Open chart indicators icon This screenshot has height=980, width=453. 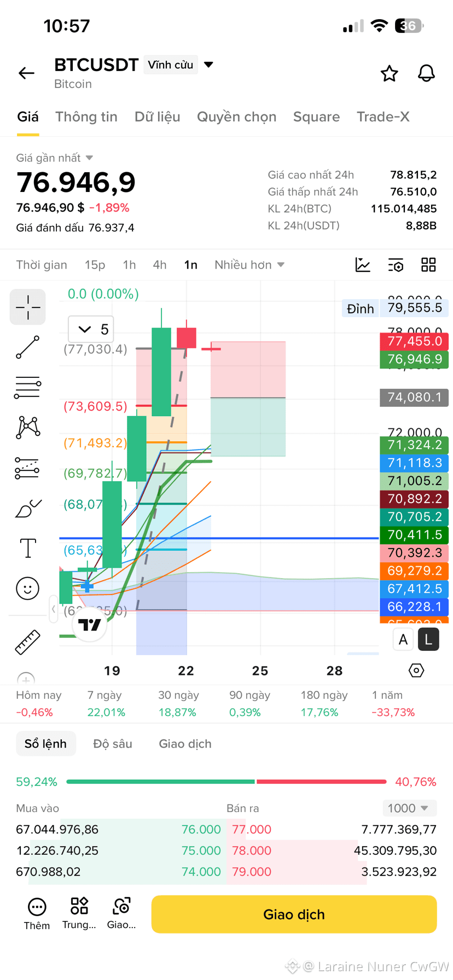363,265
